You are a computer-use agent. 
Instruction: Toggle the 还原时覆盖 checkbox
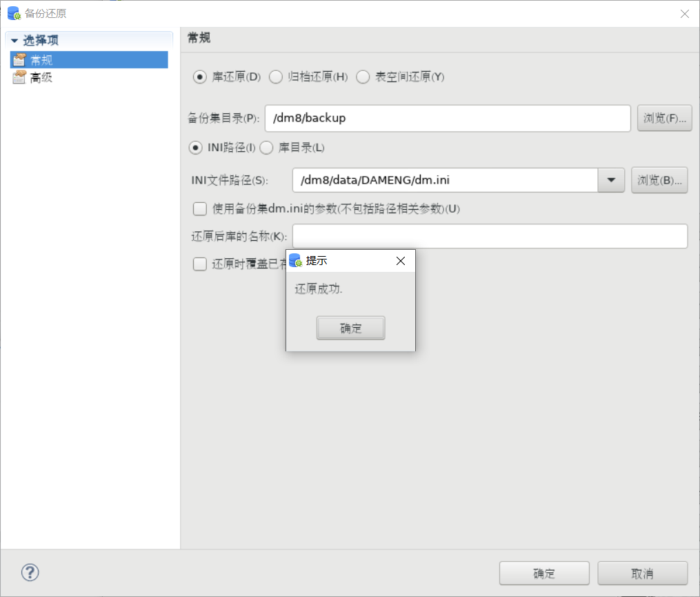(x=199, y=264)
